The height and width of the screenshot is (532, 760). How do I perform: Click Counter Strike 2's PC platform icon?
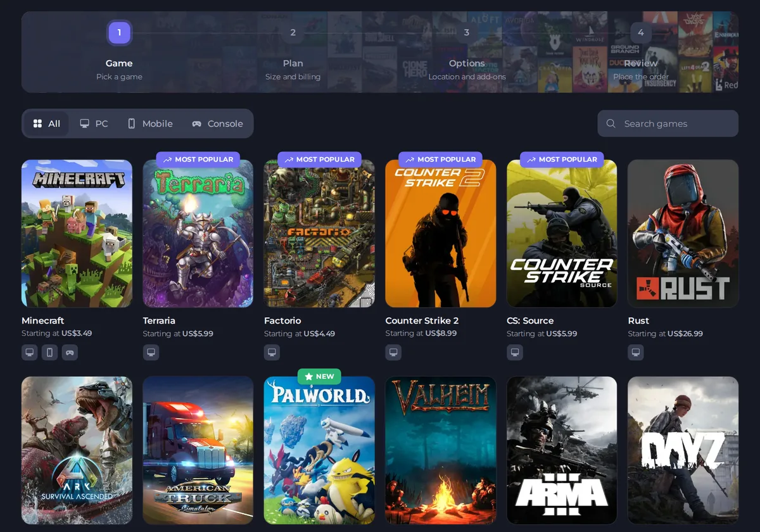[x=393, y=352]
